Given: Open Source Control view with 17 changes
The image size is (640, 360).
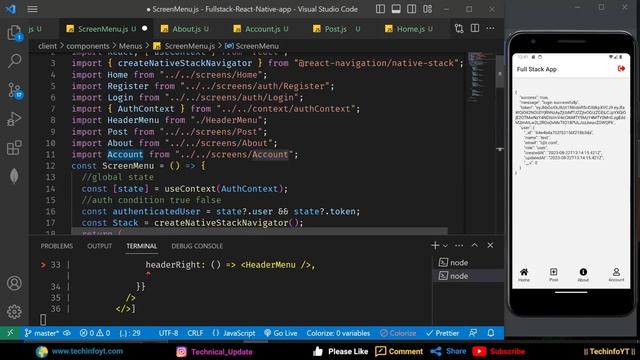Looking at the screenshot, I should (x=15, y=90).
